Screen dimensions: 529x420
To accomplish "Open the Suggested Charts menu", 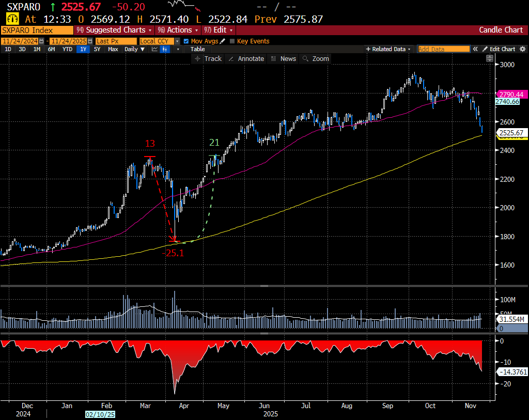I will click(x=111, y=30).
